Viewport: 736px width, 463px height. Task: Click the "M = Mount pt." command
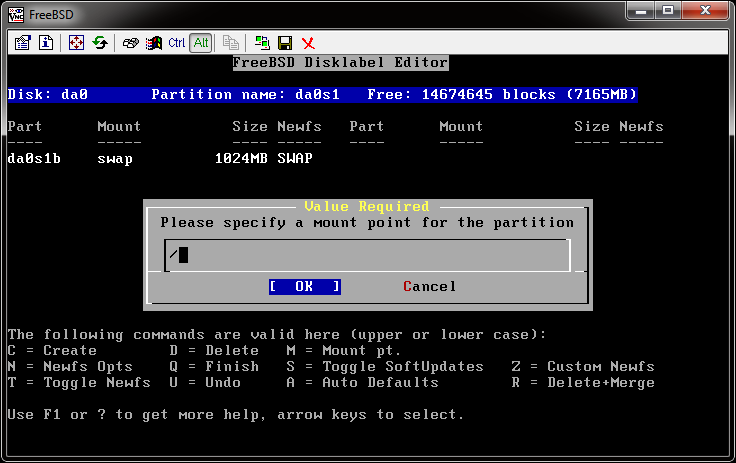(x=344, y=350)
